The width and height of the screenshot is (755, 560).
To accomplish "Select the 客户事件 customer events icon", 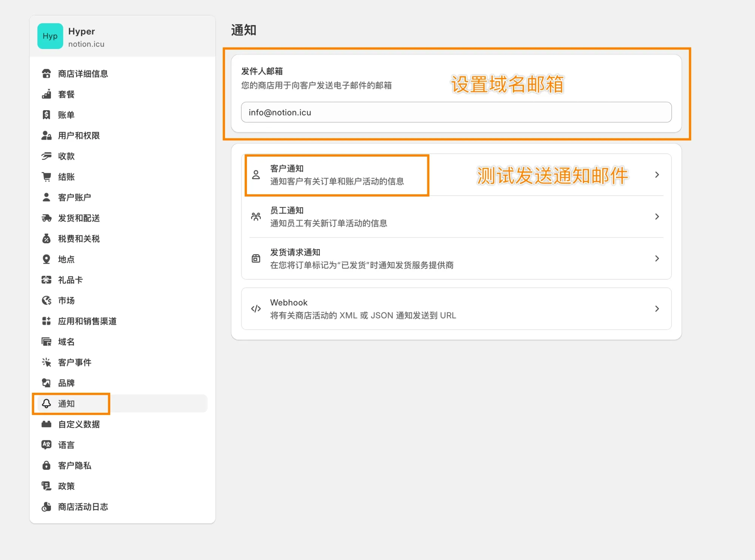I will click(46, 362).
